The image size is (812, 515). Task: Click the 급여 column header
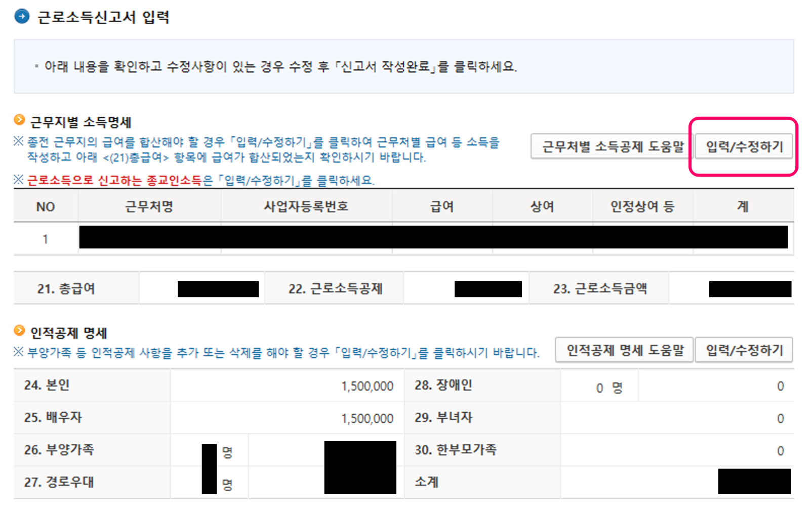point(443,206)
